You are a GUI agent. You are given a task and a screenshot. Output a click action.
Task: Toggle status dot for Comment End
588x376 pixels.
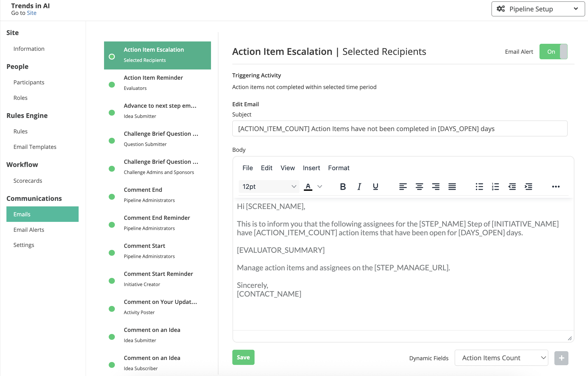tap(112, 197)
